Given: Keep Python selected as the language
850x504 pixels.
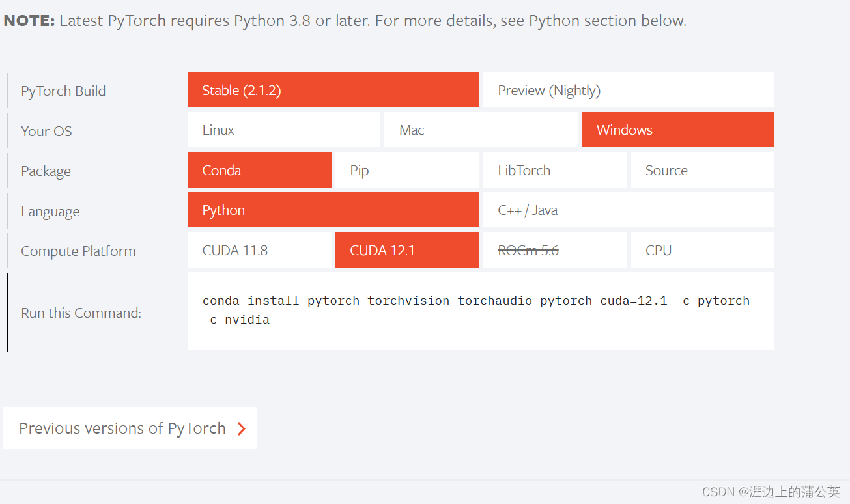Looking at the screenshot, I should click(x=333, y=210).
